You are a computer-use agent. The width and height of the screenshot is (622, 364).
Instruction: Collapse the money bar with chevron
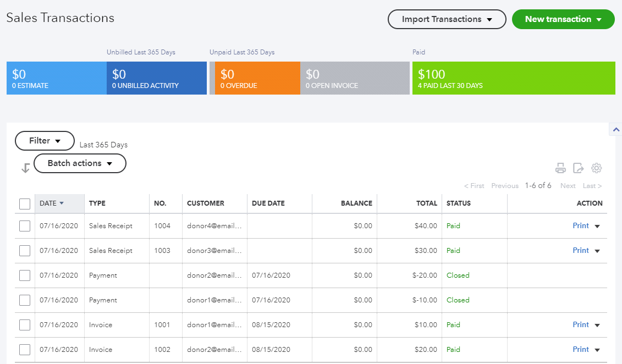615,130
